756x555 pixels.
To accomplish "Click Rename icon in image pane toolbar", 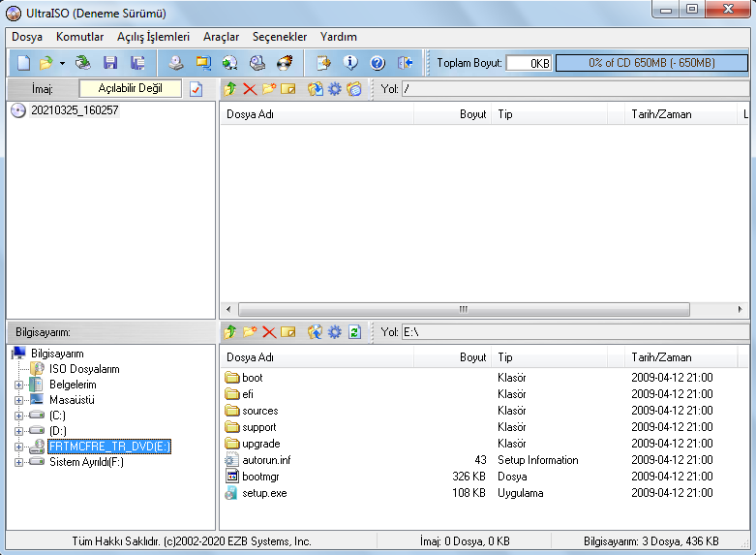I will coord(288,89).
